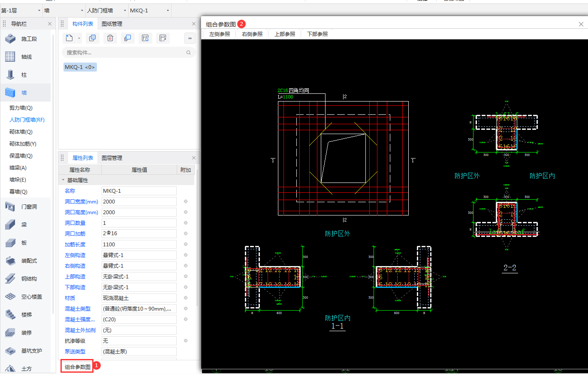Open the 左侧构造 value 悬臂式-1
This screenshot has height=374, width=588.
pos(139,255)
